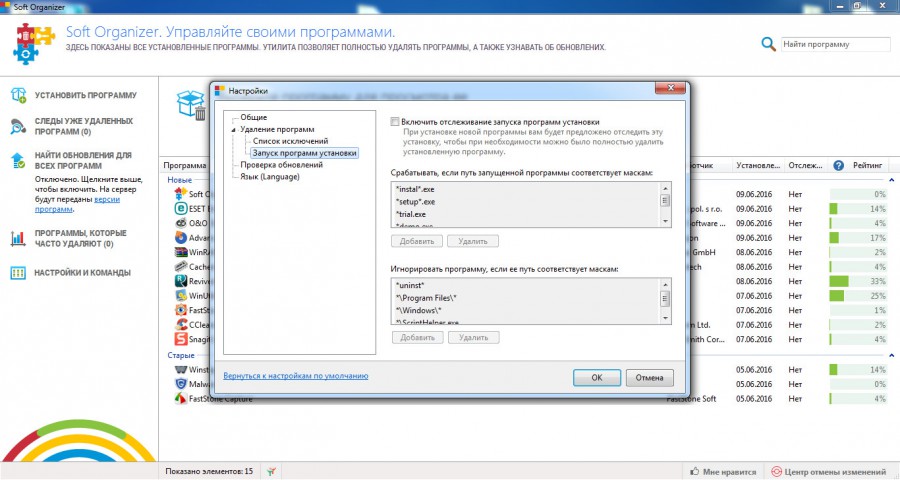The width and height of the screenshot is (900, 480).
Task: Collapse the 'Старые' programs group
Action: coord(181,355)
